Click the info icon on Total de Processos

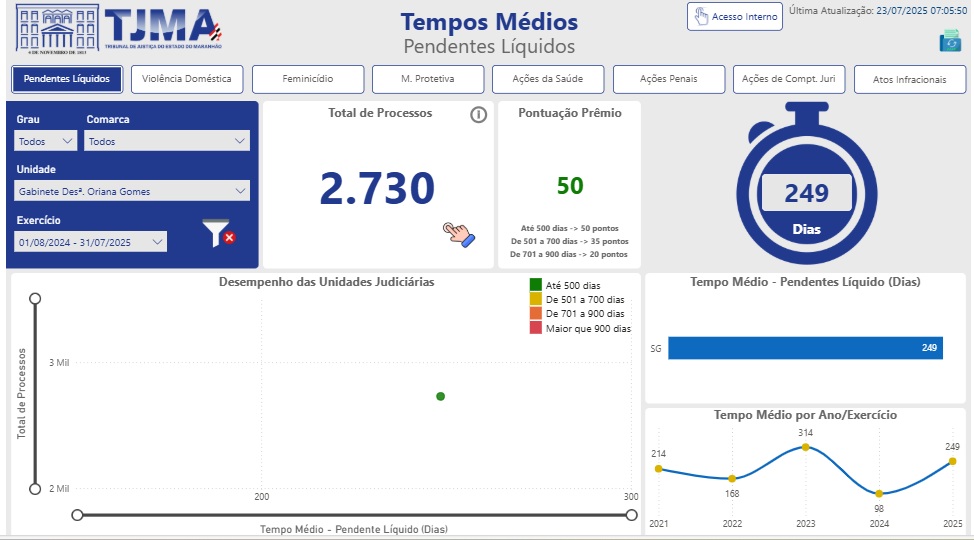(478, 115)
